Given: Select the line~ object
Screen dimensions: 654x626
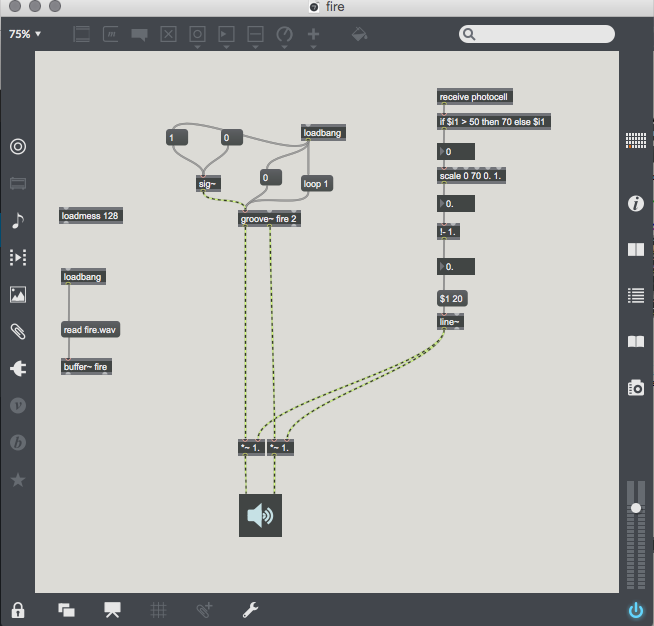Looking at the screenshot, I should point(450,322).
